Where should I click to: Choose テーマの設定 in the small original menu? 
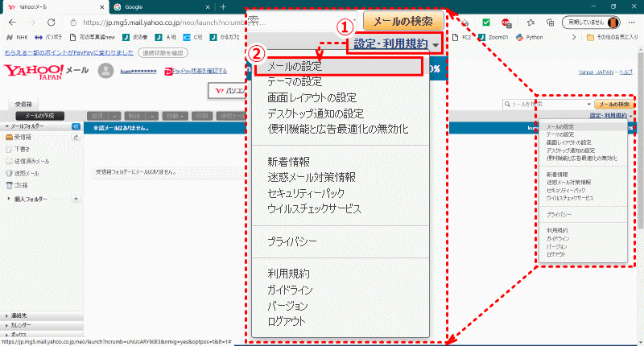559,134
